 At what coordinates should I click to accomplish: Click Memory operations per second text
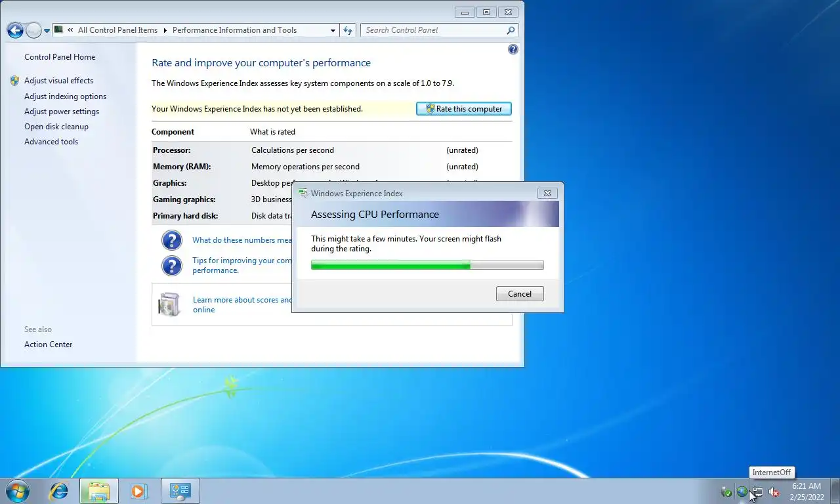click(x=305, y=167)
